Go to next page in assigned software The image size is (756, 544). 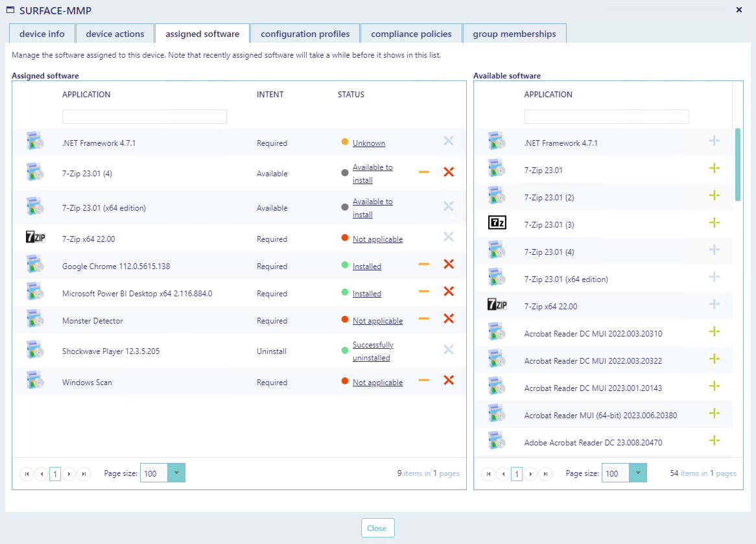coord(69,474)
